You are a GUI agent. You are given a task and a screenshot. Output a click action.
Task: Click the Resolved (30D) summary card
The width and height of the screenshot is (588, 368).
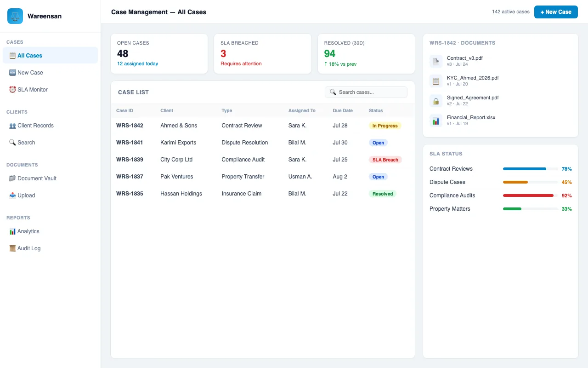pos(366,53)
